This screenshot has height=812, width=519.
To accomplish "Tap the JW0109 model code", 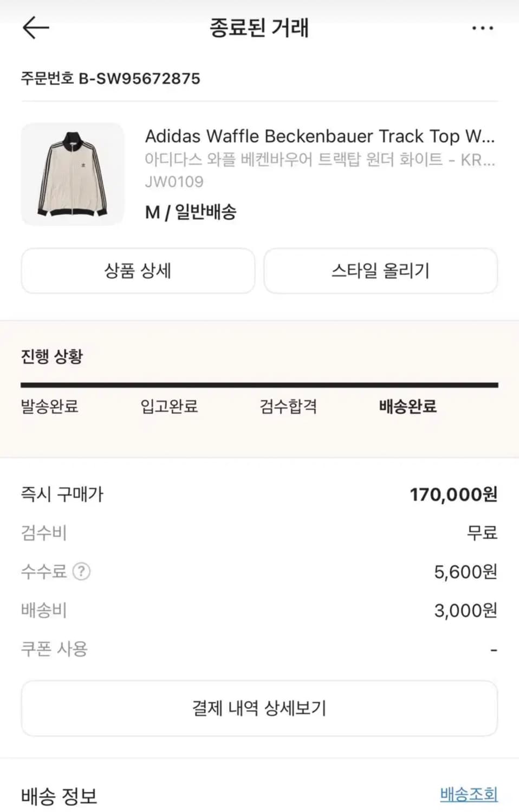I will coord(174,181).
